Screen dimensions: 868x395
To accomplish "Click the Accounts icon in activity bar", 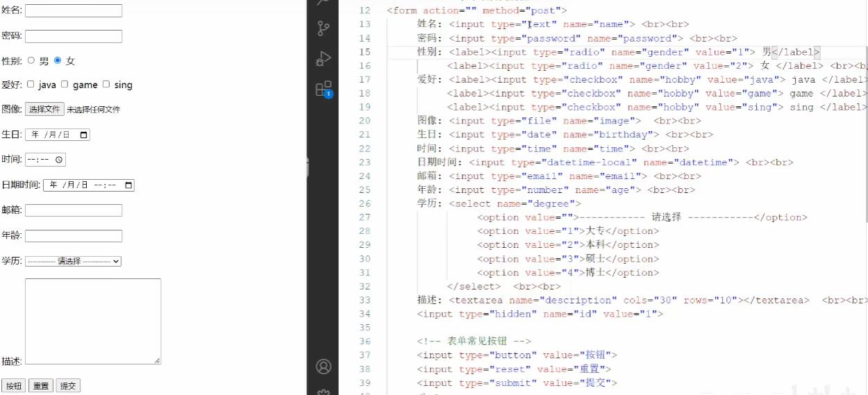I will coord(324,366).
